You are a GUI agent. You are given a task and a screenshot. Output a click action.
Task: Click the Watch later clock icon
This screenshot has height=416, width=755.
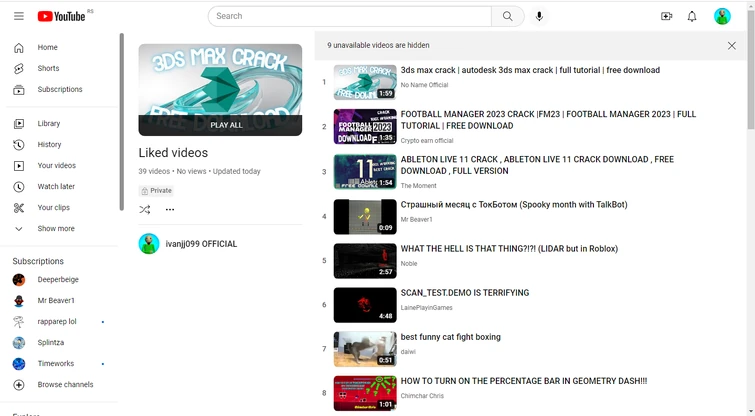(19, 186)
